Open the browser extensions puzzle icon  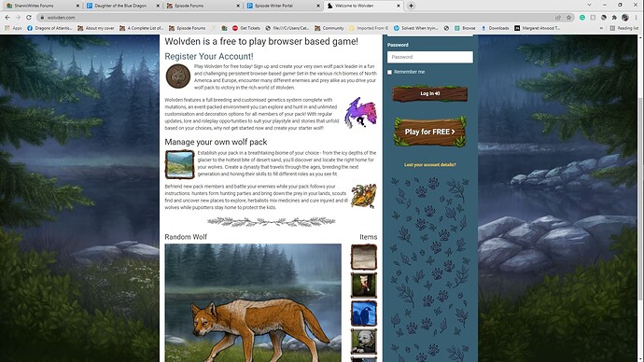click(614, 18)
